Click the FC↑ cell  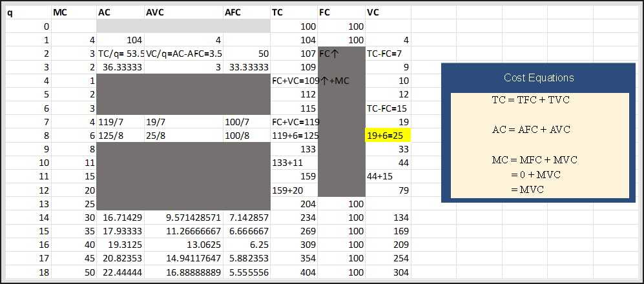341,54
